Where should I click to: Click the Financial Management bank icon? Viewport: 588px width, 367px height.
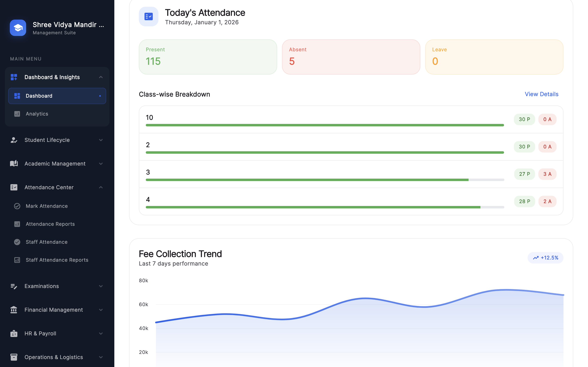[14, 310]
